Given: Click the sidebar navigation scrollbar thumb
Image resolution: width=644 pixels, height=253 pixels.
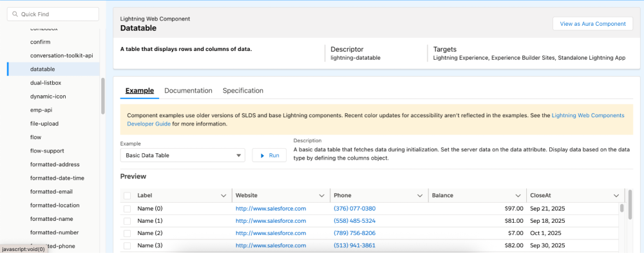Looking at the screenshot, I should pos(102,96).
